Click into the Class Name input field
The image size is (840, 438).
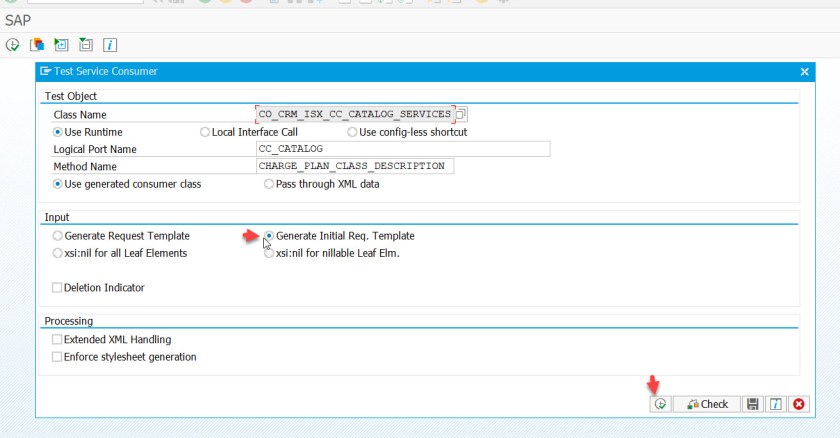click(x=355, y=114)
